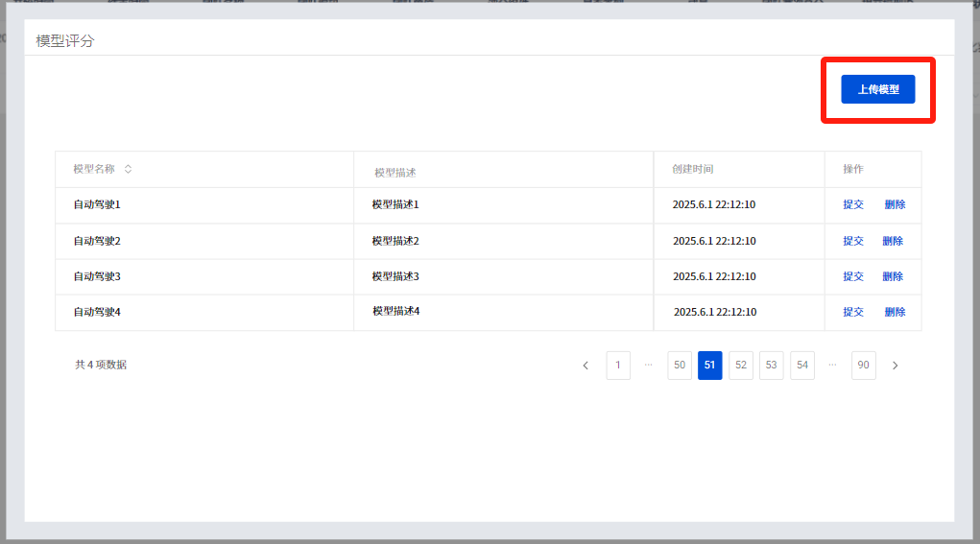Click 提交 for 自动驾驶1
The height and width of the screenshot is (544, 980).
pos(853,204)
